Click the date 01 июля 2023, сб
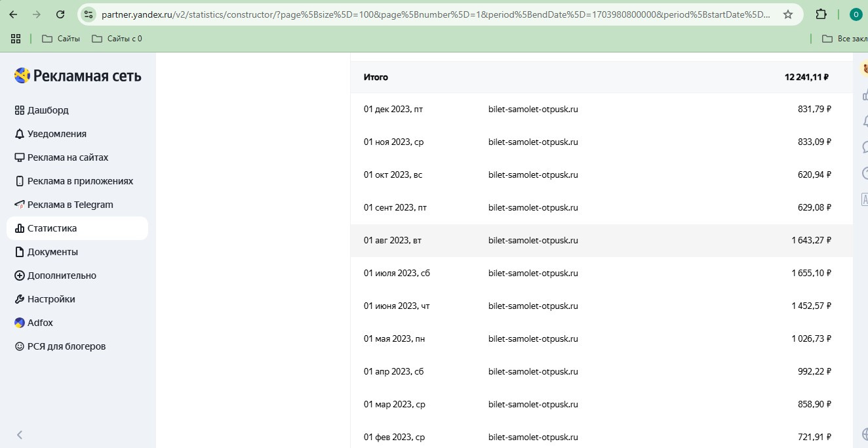868x448 pixels. click(397, 274)
